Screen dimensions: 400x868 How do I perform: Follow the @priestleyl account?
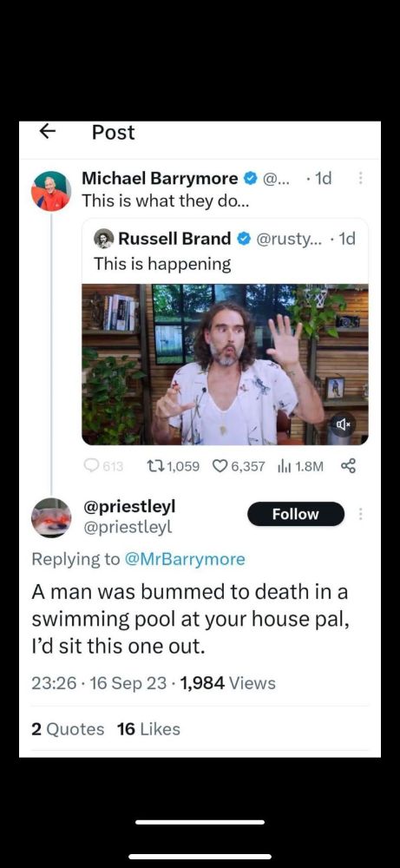[296, 514]
